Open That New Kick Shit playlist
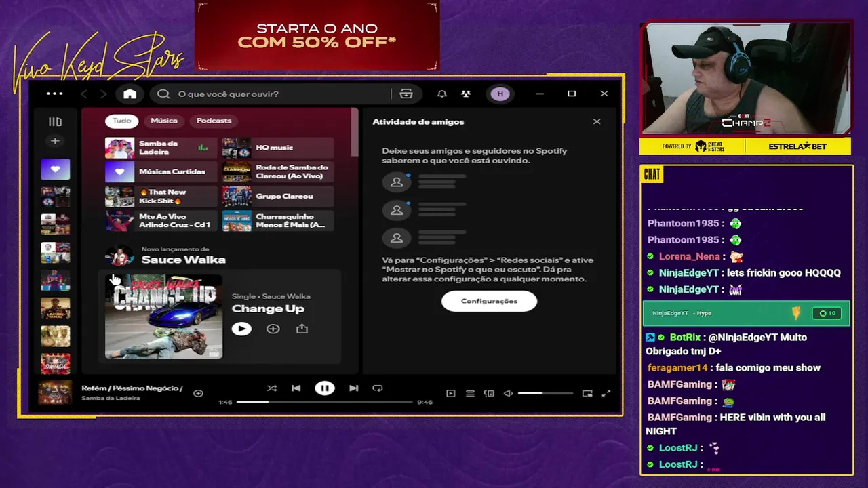The image size is (868, 488). point(161,197)
